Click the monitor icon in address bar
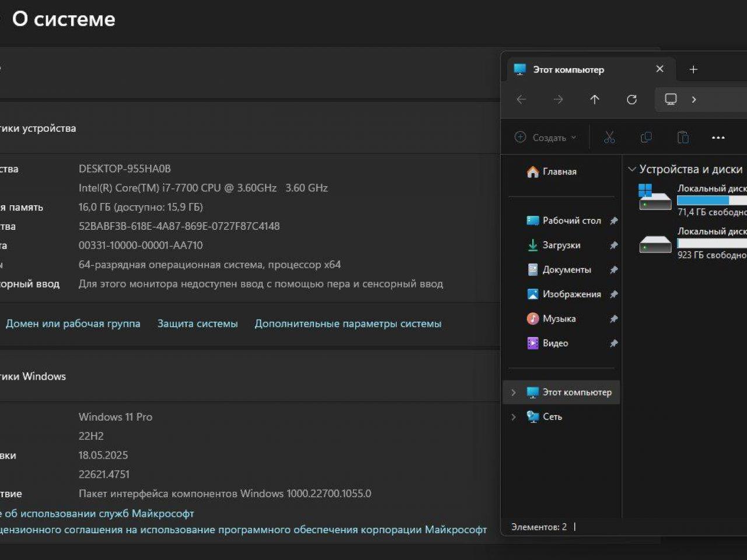The height and width of the screenshot is (560, 747). tap(671, 99)
